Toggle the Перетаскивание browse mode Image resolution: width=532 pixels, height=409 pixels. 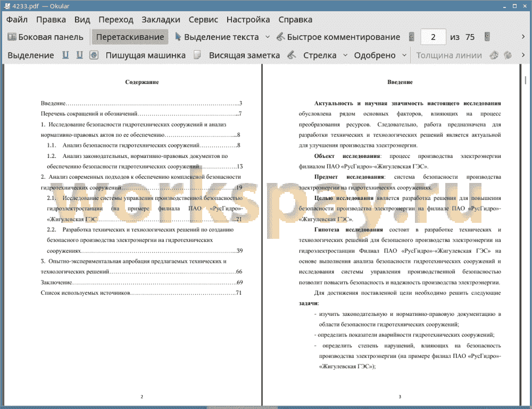130,37
